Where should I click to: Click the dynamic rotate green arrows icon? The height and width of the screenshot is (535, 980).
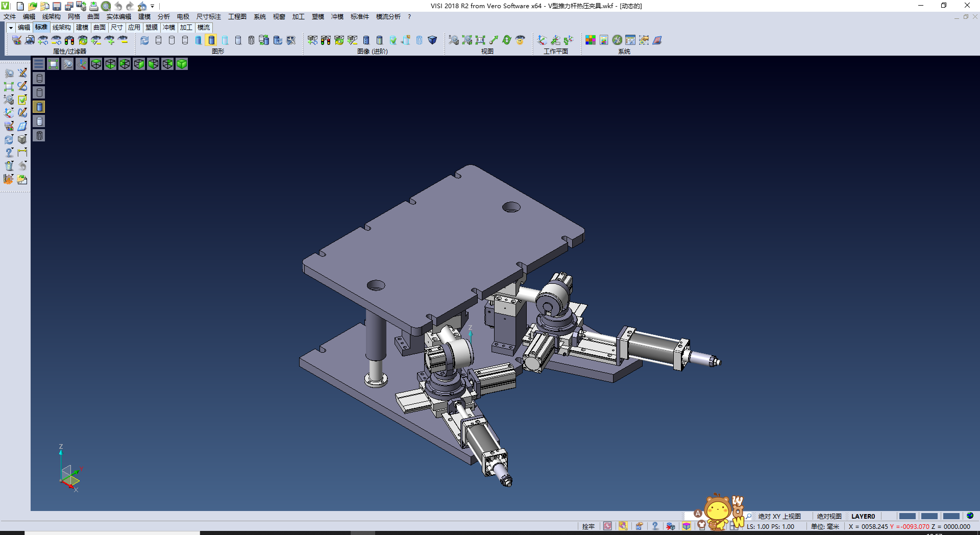tap(507, 40)
